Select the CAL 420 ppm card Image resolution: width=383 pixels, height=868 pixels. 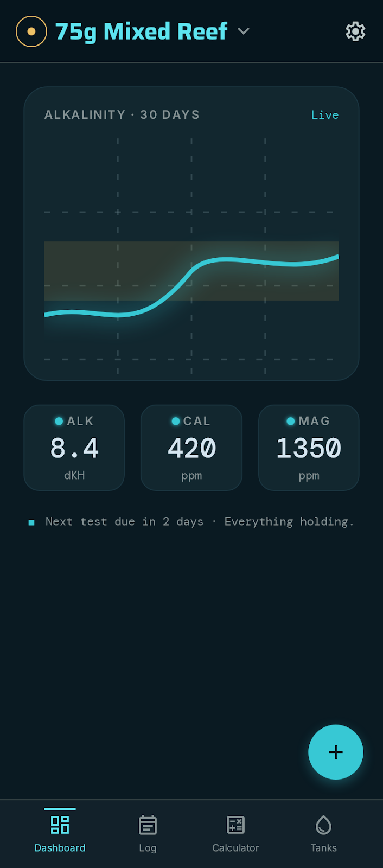[191, 448]
